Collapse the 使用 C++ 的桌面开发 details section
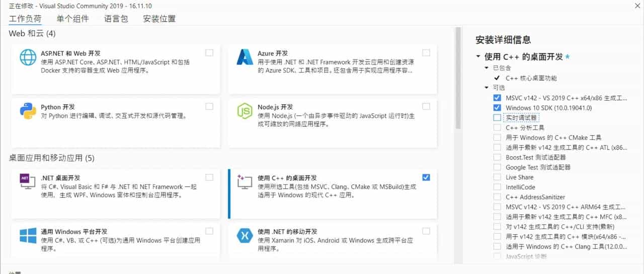Viewport: 644px width, 274px height. point(478,57)
